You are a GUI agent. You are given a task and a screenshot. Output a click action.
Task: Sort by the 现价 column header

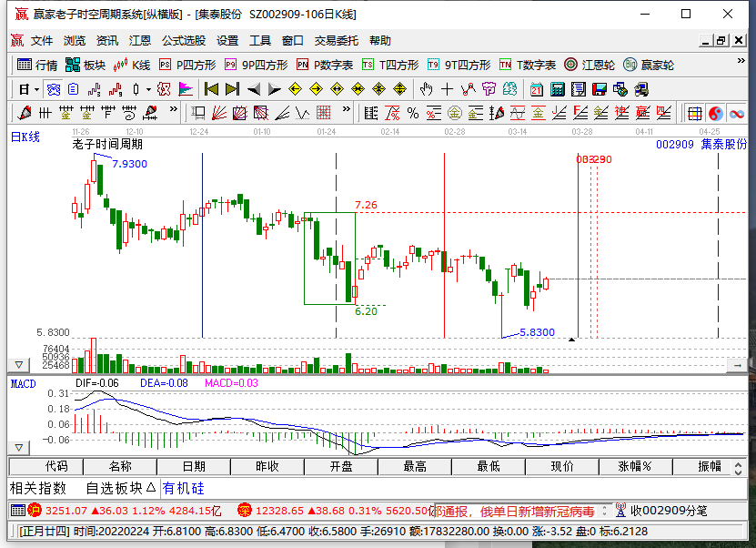(561, 466)
